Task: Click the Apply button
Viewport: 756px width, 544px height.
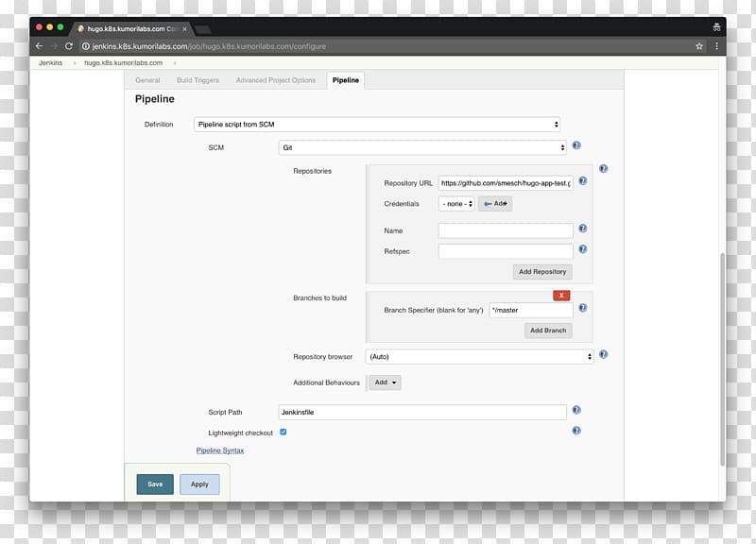Action: tap(199, 484)
